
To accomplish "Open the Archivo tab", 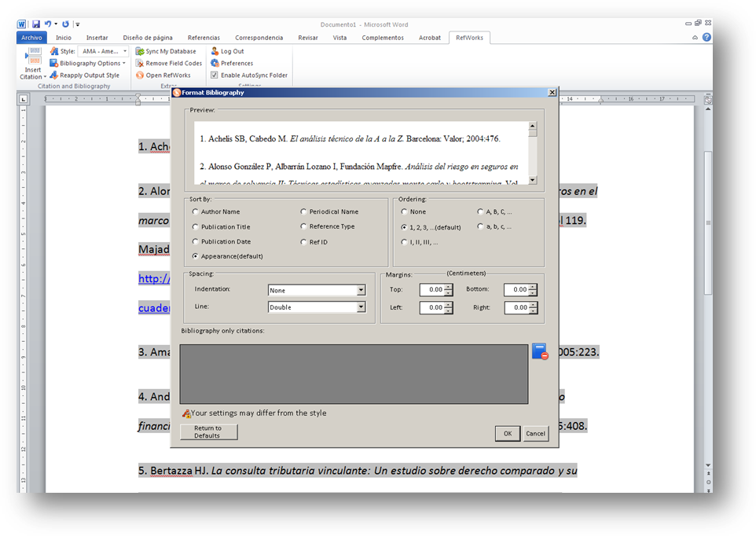I will 31,38.
